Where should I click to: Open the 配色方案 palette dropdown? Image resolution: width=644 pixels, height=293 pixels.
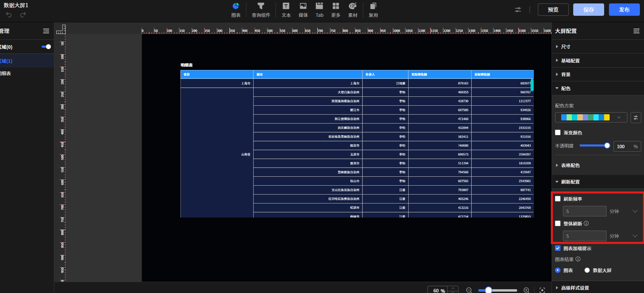591,117
